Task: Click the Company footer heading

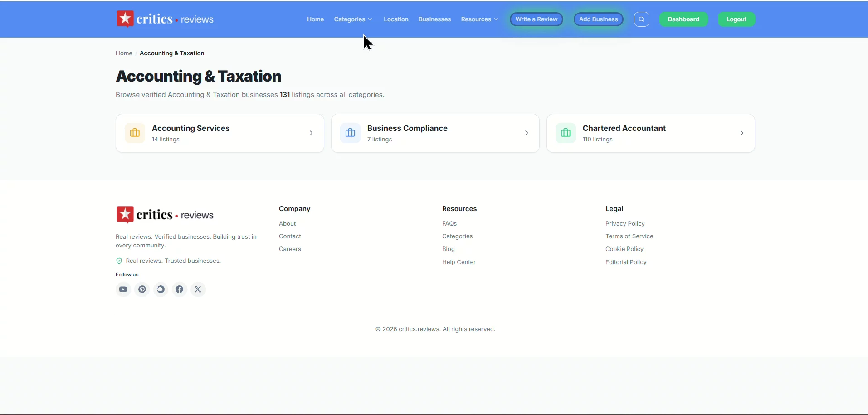Action: pos(295,209)
